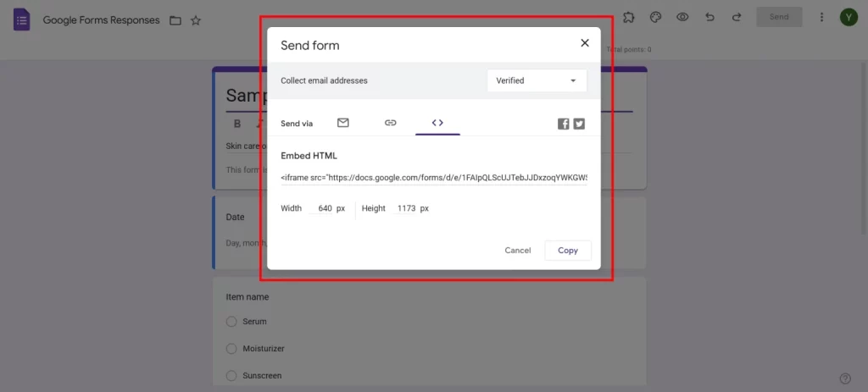Select the Sunscreen radio option
The image size is (868, 392).
[x=231, y=375]
